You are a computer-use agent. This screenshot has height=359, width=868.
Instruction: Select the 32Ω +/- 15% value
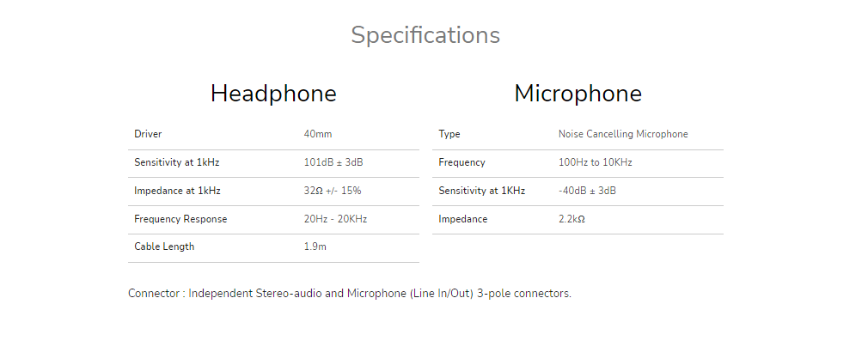coord(332,191)
